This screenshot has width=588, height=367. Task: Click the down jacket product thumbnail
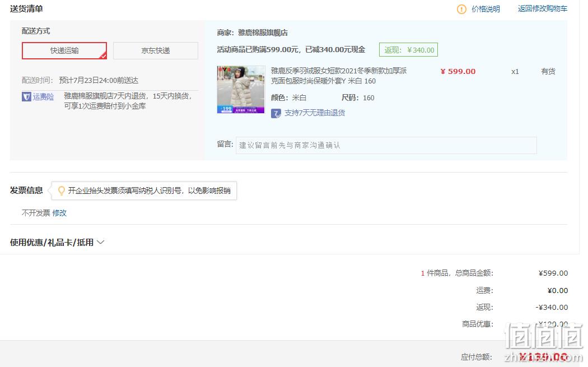pyautogui.click(x=241, y=90)
